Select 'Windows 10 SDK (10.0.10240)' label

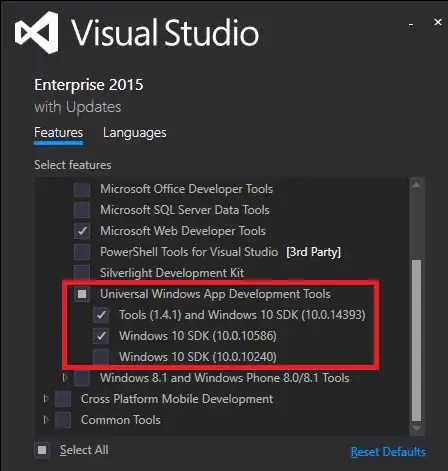[x=198, y=357]
